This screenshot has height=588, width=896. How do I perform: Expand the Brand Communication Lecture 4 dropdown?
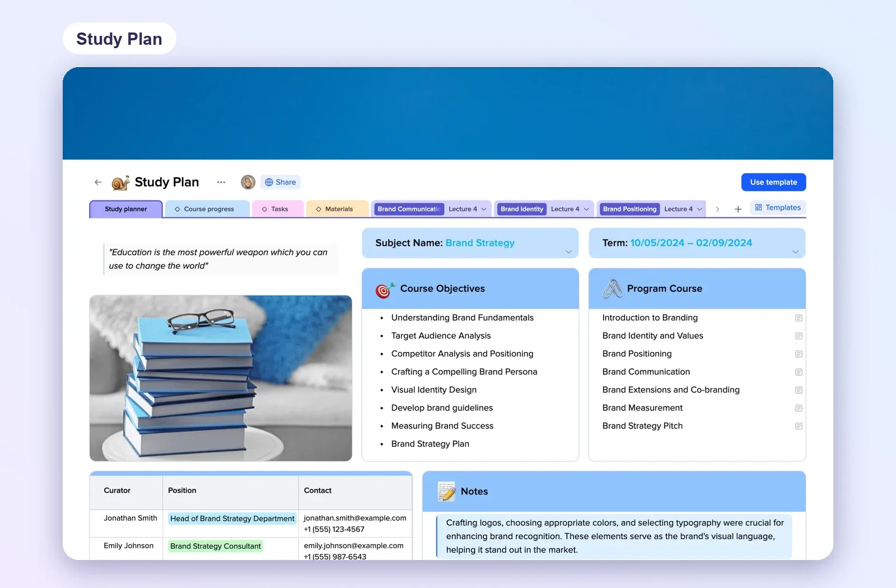(484, 209)
